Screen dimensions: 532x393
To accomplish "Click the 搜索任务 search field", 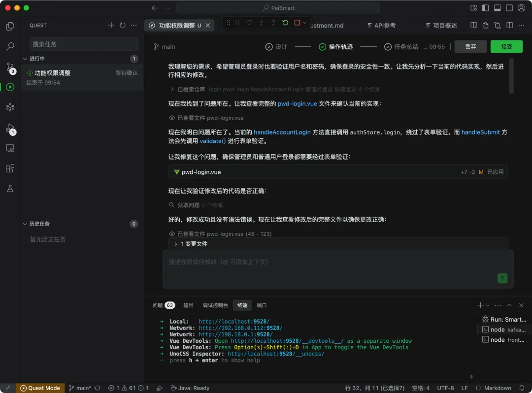I will click(x=84, y=44).
